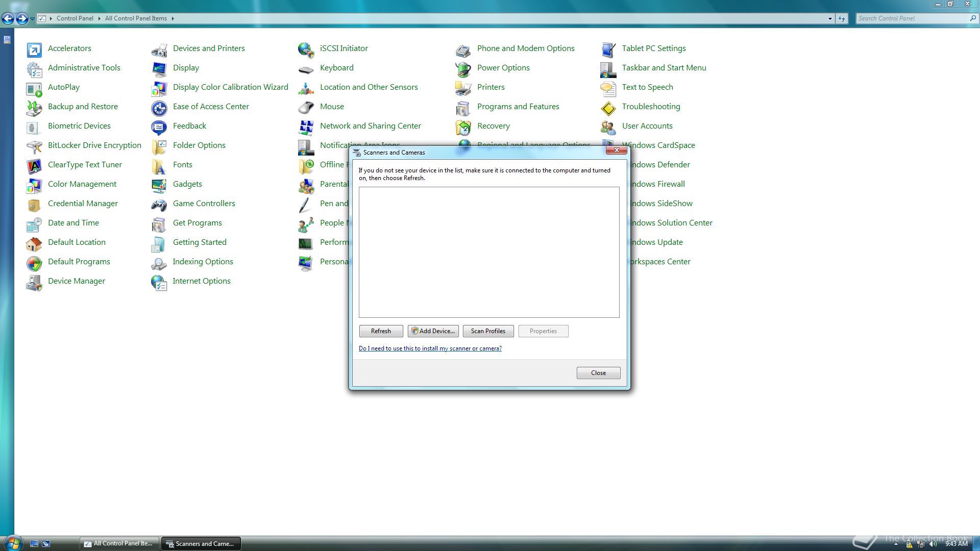Image resolution: width=980 pixels, height=551 pixels.
Task: Click the Add Device button
Action: click(x=433, y=331)
